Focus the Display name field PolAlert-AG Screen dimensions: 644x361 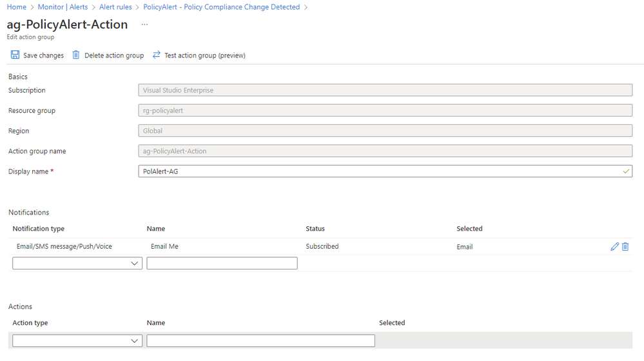pos(385,171)
